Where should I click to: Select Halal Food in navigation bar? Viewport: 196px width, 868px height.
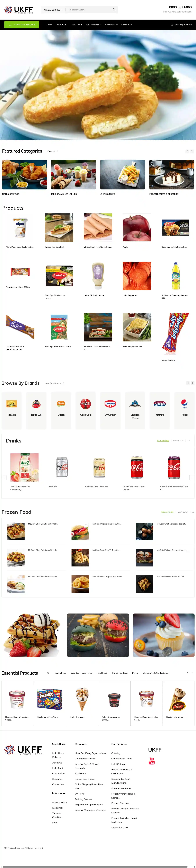[x=76, y=25]
